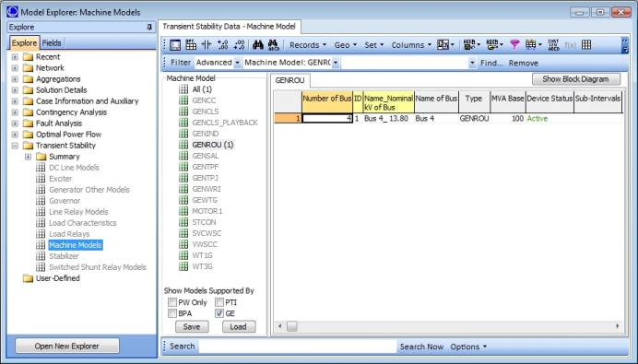Open the wide filter name dropdown arrow

coord(472,63)
